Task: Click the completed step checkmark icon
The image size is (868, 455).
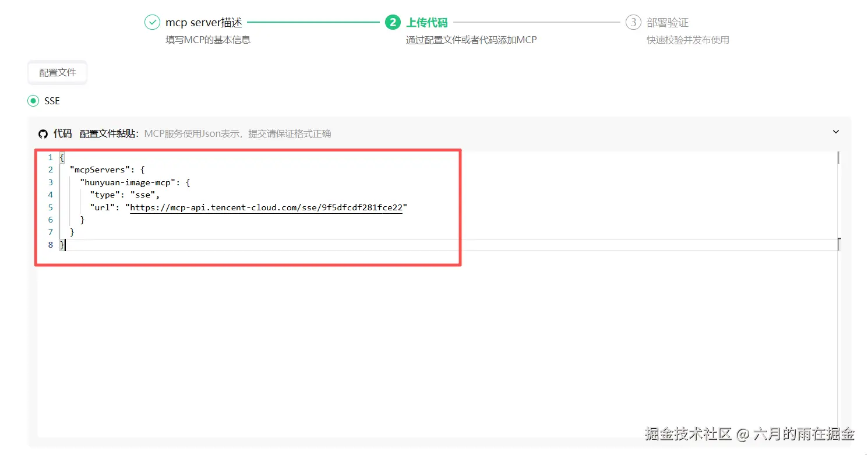Action: click(152, 22)
